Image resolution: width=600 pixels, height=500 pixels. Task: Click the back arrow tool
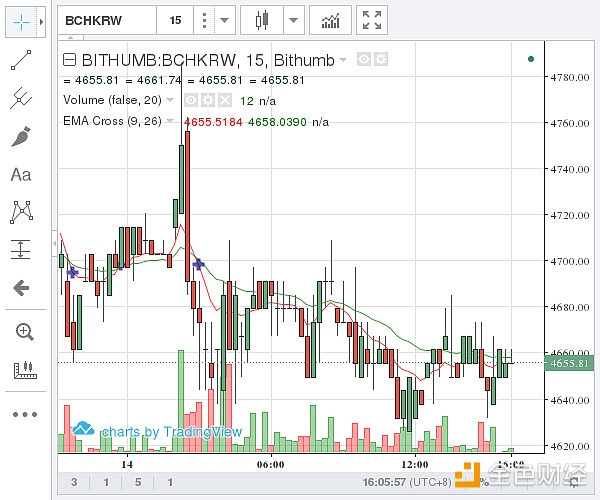21,288
